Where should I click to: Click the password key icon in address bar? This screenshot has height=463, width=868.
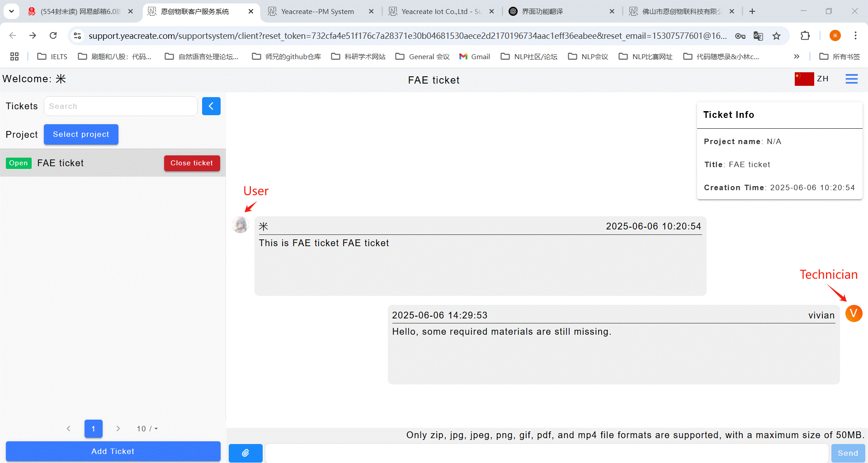coord(740,36)
